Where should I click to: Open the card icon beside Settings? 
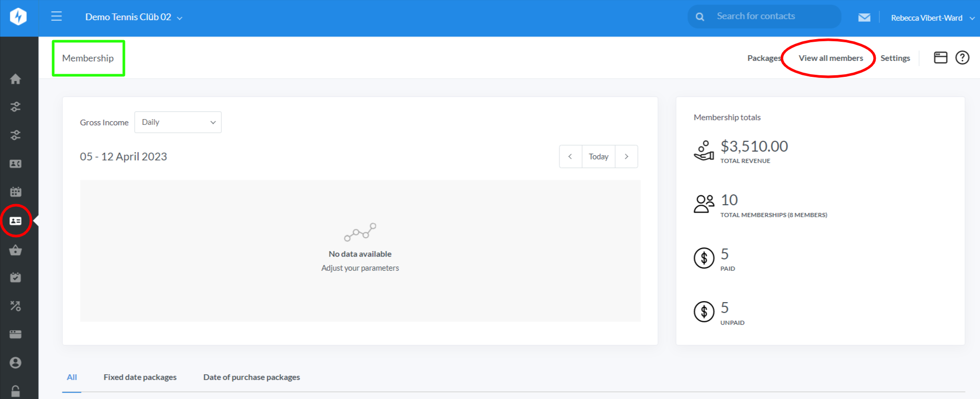[940, 58]
